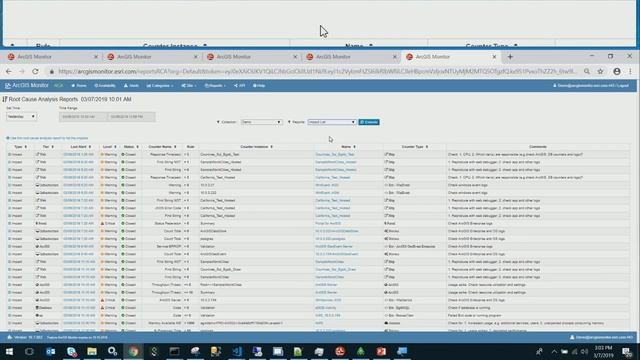Viewport: 640px width, 360px height.
Task: Sort table by the Last Alert column
Action: coord(80,147)
